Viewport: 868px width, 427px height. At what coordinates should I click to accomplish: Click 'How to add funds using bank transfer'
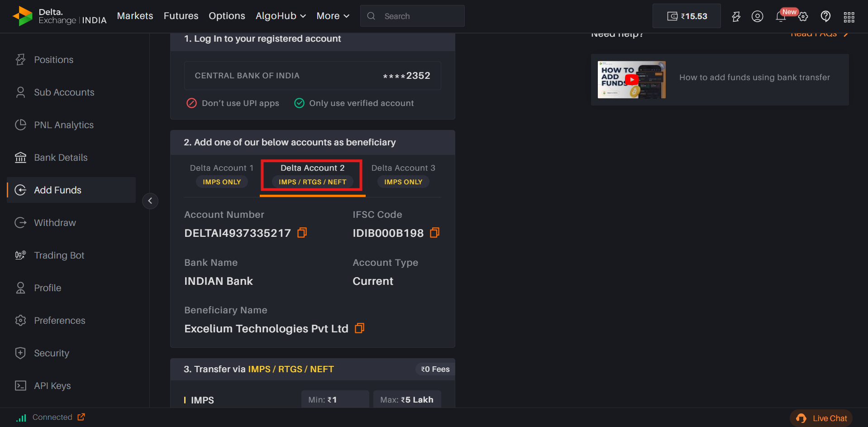[x=754, y=77]
